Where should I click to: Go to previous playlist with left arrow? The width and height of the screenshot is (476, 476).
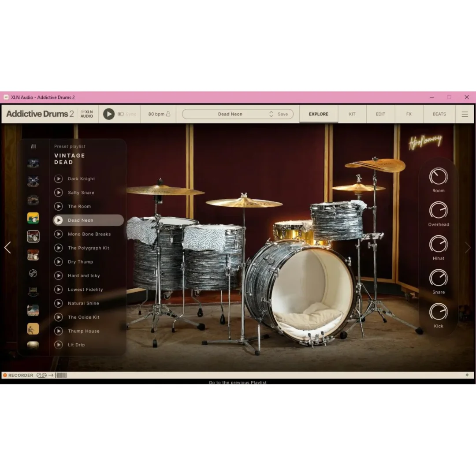[x=7, y=248]
